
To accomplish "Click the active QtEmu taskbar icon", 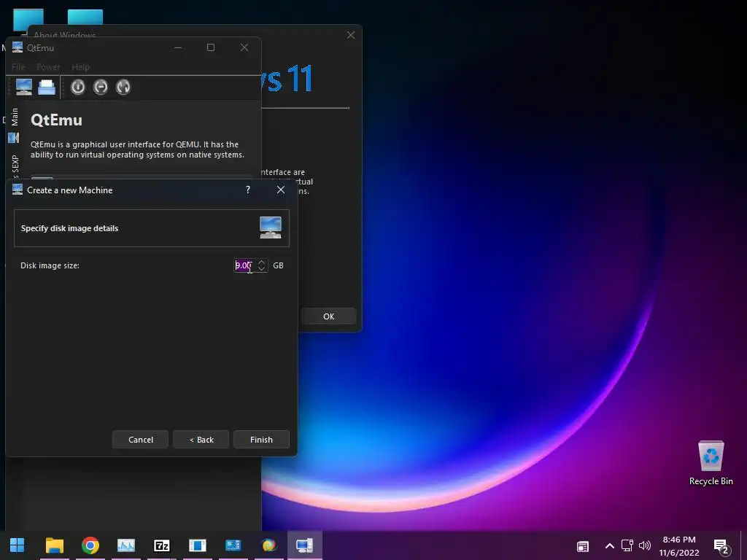I will (x=304, y=545).
